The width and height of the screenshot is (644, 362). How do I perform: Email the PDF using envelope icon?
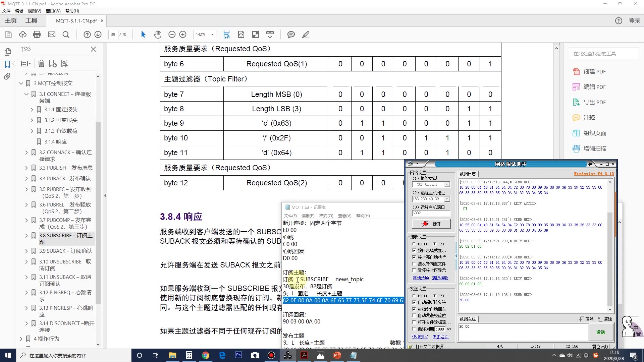[52, 35]
